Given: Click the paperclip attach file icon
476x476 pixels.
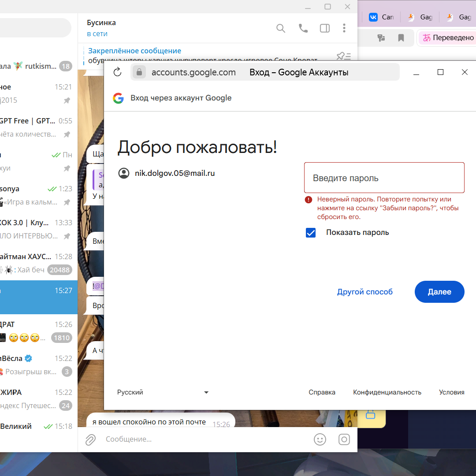Looking at the screenshot, I should (90, 439).
